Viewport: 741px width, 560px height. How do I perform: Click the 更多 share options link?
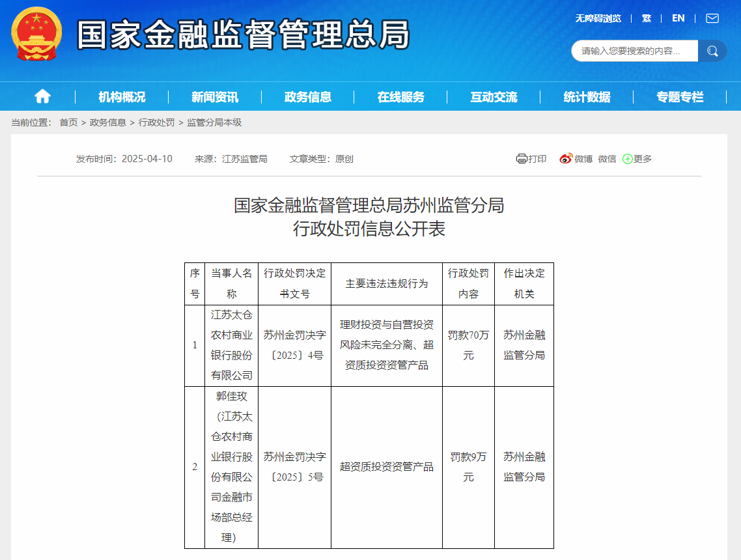coord(643,159)
